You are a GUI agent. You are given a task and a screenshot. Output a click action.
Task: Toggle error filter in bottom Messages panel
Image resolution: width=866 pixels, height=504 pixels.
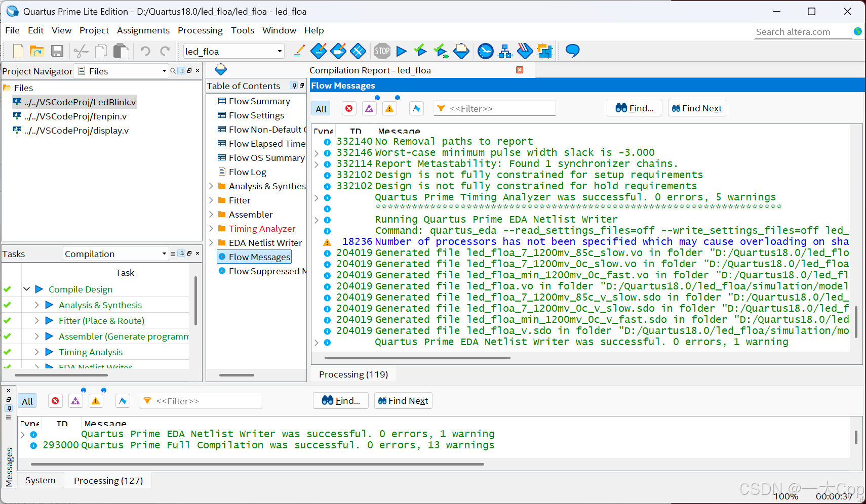click(x=55, y=401)
